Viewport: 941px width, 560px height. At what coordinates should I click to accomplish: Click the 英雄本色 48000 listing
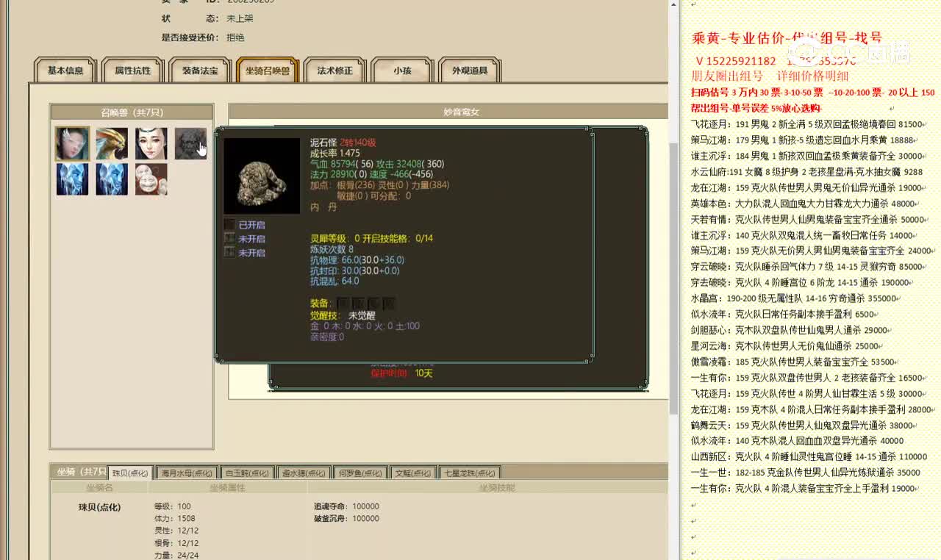(x=804, y=204)
